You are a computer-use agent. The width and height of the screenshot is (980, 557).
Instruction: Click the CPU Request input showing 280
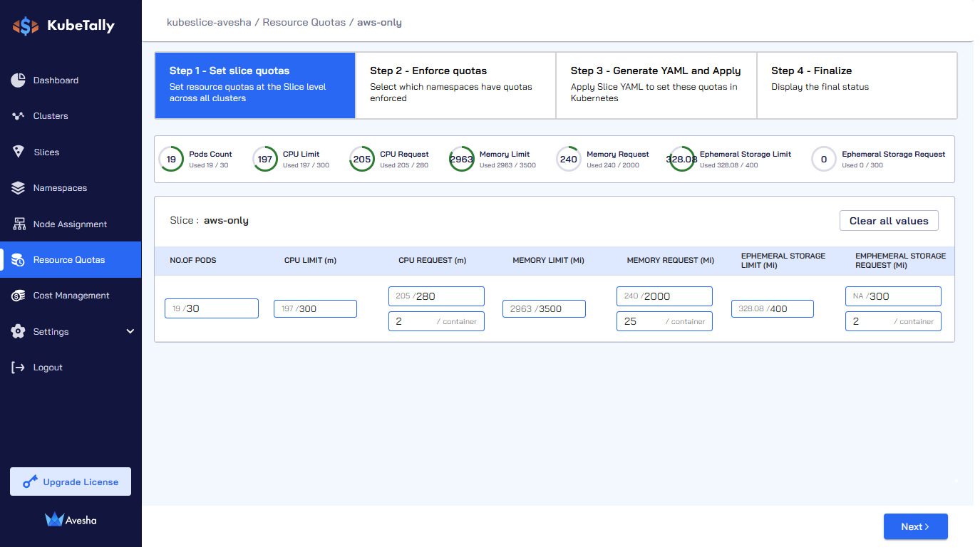click(x=436, y=296)
